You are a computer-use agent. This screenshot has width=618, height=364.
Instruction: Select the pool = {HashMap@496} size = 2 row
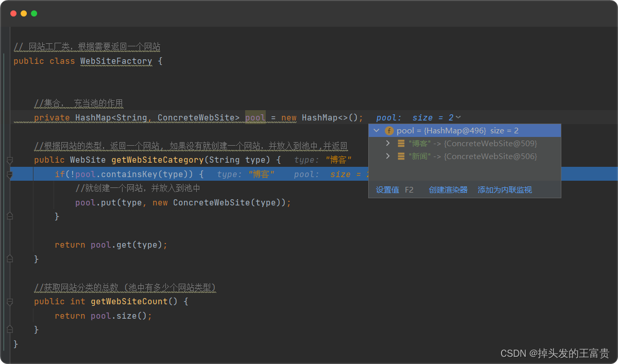pyautogui.click(x=465, y=131)
